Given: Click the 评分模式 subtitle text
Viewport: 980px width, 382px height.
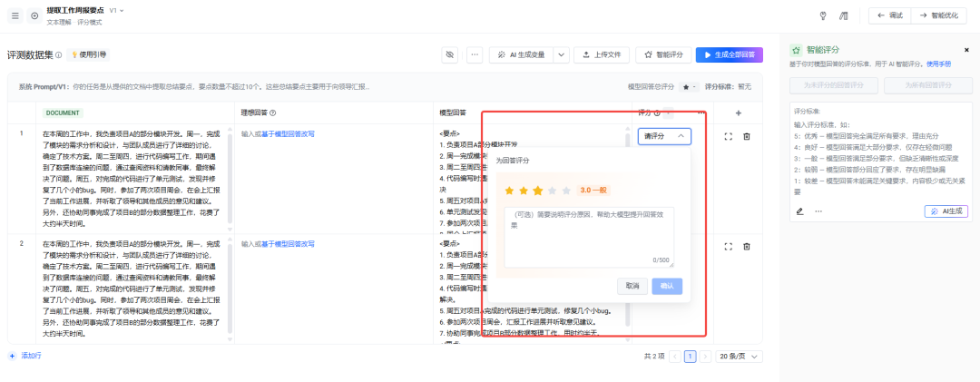Looking at the screenshot, I should (x=89, y=22).
